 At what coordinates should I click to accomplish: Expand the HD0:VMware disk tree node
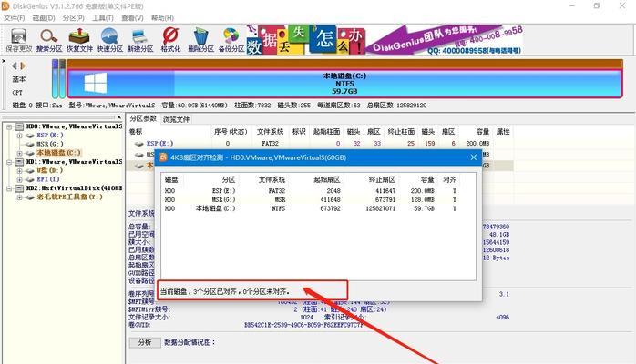(x=8, y=126)
